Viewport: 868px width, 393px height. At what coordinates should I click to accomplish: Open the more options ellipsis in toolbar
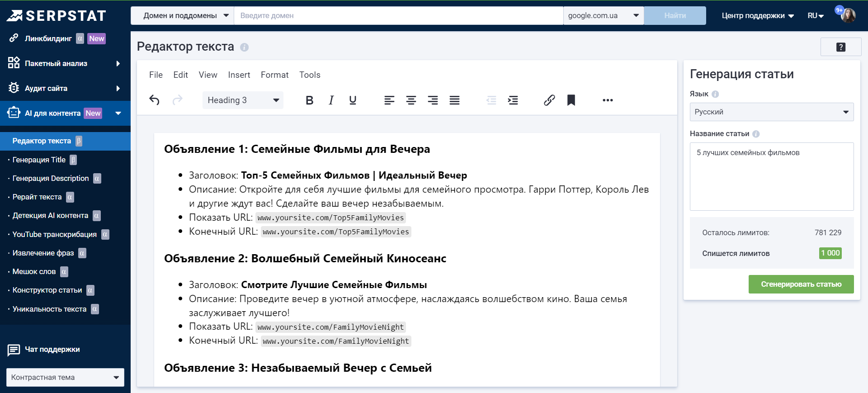click(x=608, y=100)
